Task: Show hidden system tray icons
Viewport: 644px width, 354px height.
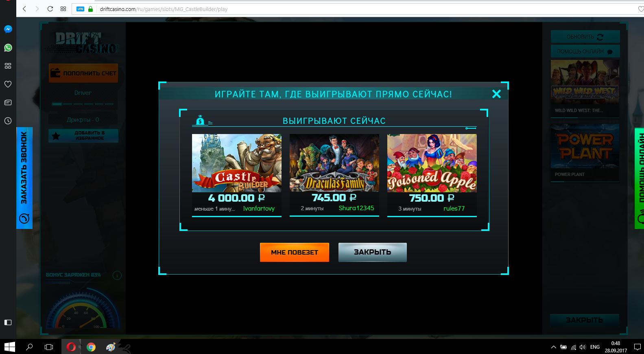Action: point(553,347)
